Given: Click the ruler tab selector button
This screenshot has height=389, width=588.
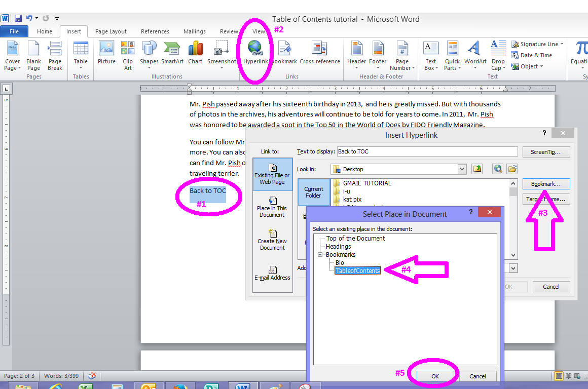Looking at the screenshot, I should [7, 89].
